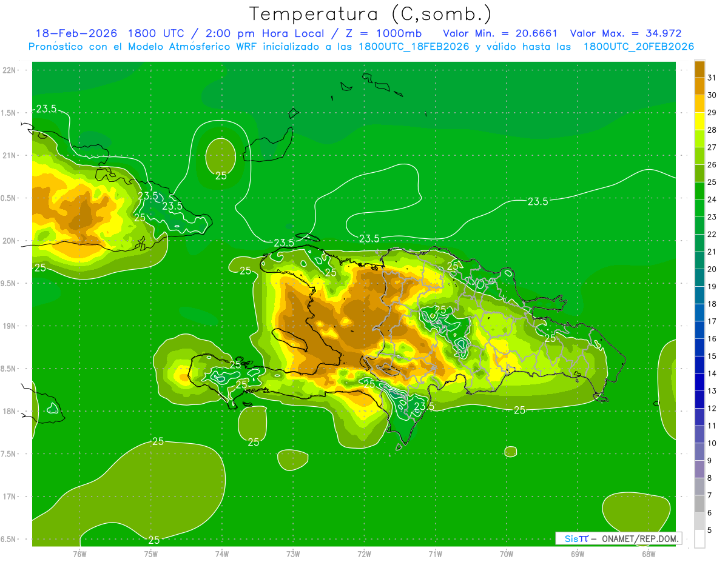Image resolution: width=728 pixels, height=562 pixels.
Task: Click the '25' label on bottom-edge contour near 75W
Action: point(154,540)
